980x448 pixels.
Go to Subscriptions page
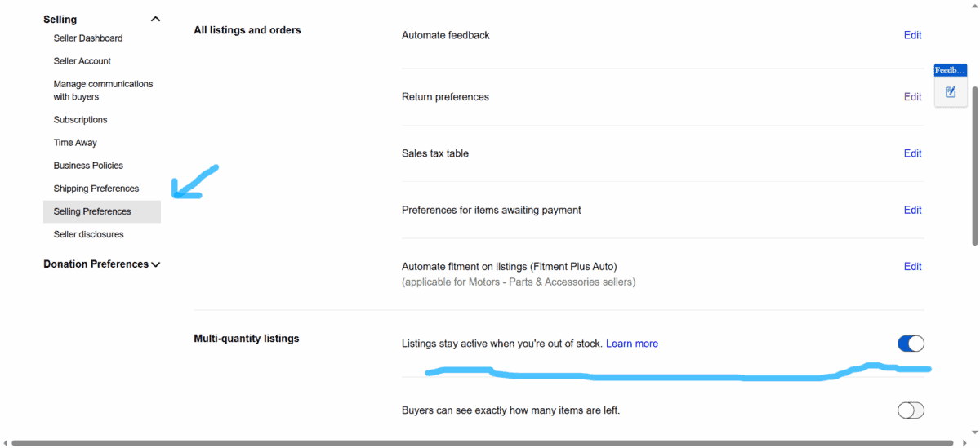point(80,120)
